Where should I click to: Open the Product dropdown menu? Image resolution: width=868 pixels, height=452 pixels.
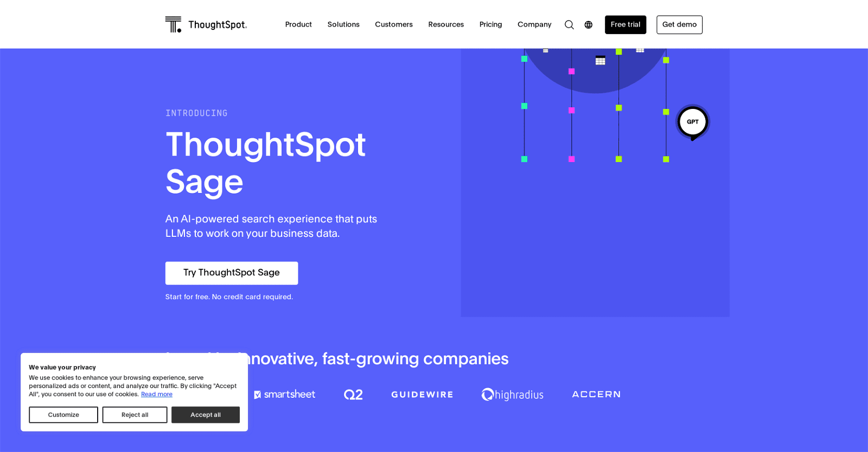(x=298, y=24)
